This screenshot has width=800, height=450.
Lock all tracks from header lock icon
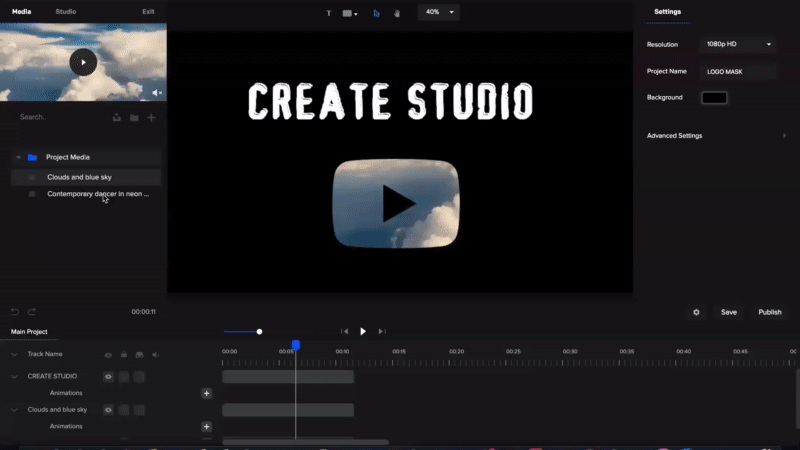click(x=124, y=355)
